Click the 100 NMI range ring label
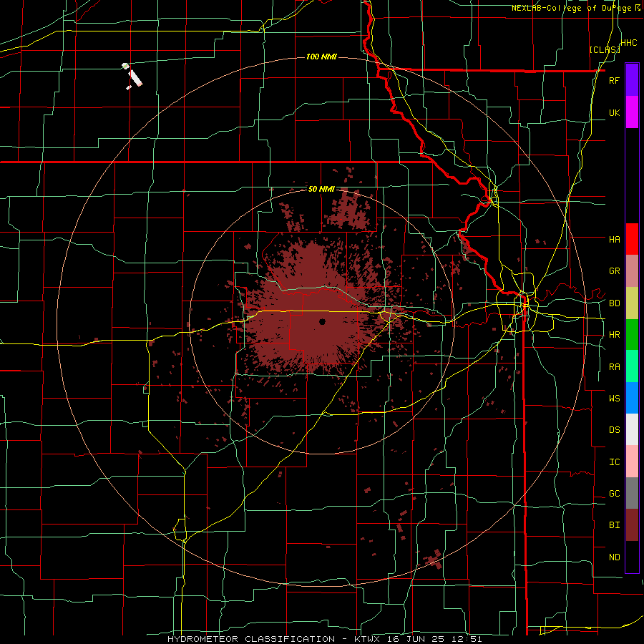The height and width of the screenshot is (644, 644). (321, 57)
